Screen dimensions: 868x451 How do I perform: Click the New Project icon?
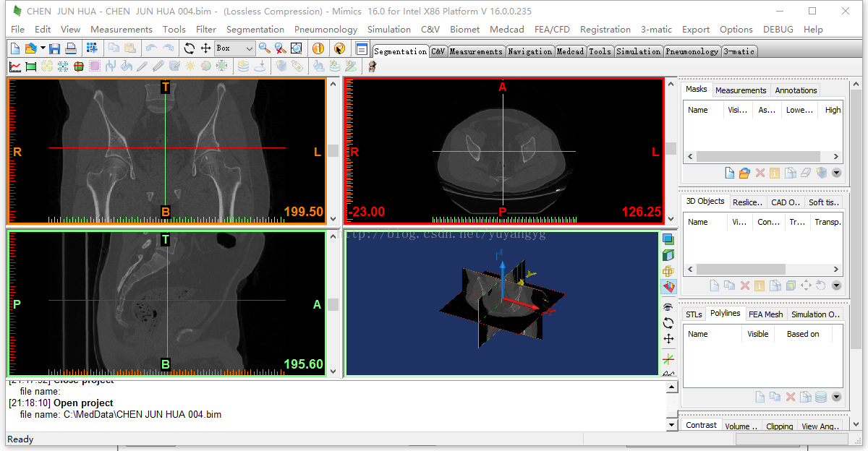click(x=15, y=48)
